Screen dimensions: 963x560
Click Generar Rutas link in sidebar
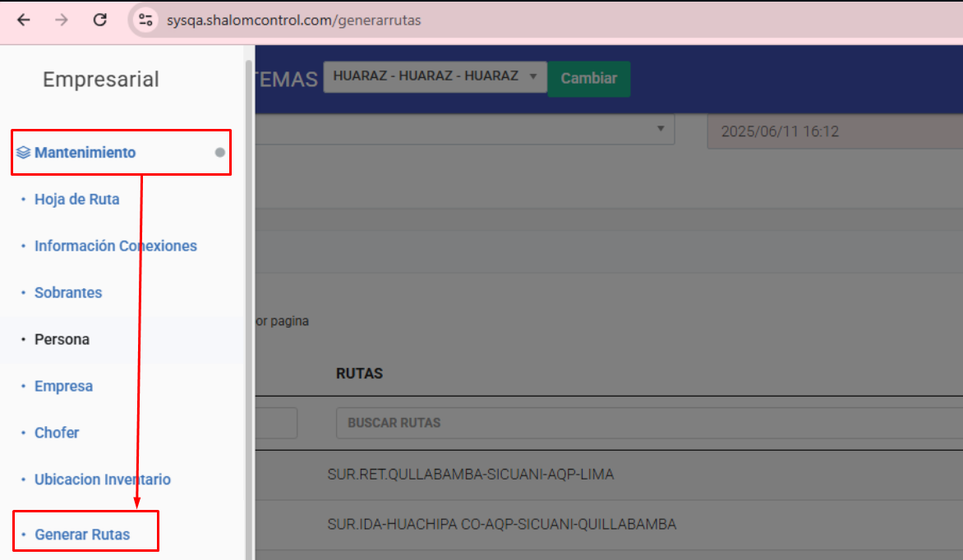pyautogui.click(x=82, y=535)
